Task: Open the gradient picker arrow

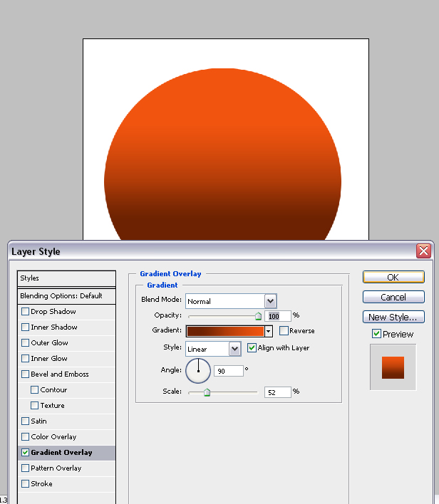Action: pos(268,331)
